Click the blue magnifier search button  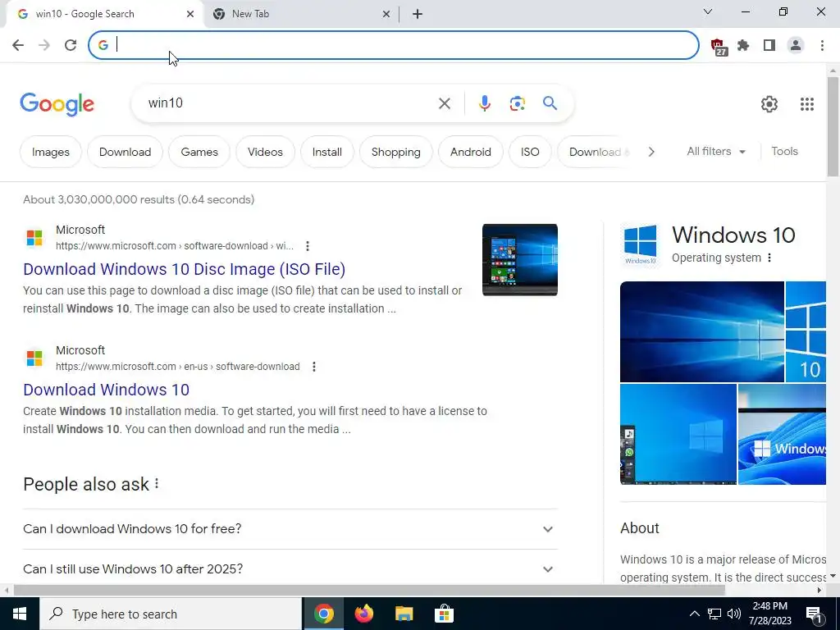click(x=550, y=103)
